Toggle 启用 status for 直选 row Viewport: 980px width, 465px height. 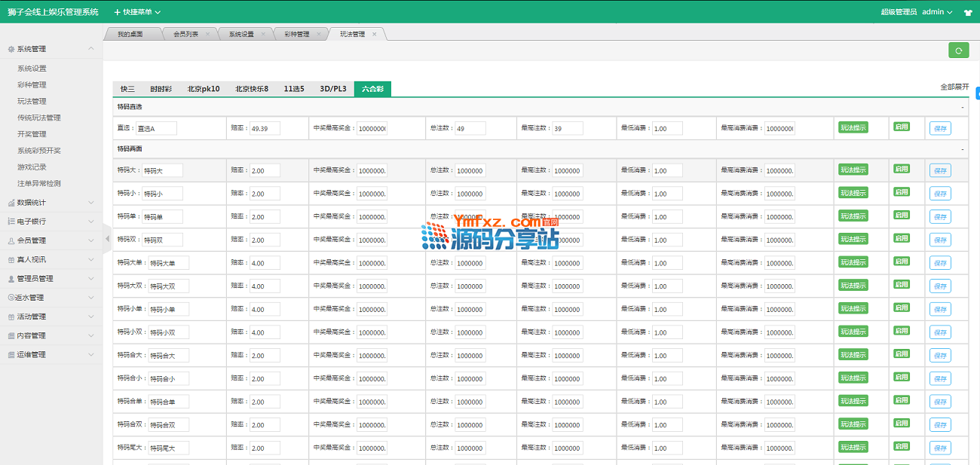(x=901, y=127)
